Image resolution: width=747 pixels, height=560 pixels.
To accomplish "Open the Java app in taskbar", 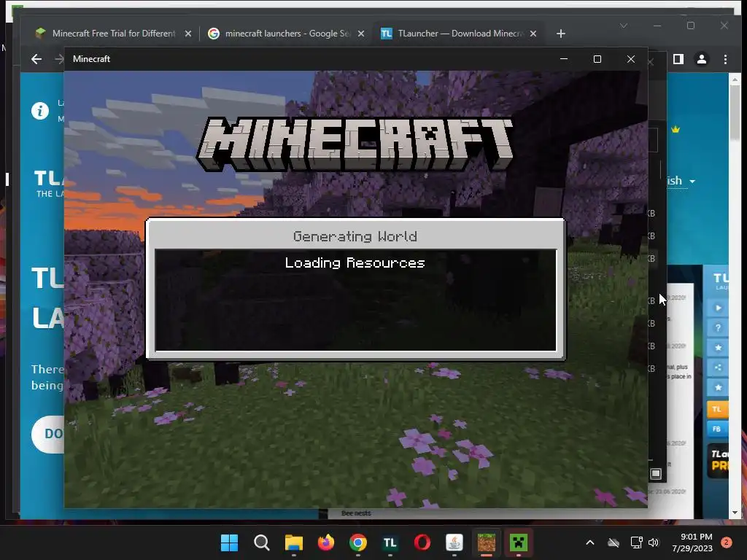I will click(x=454, y=542).
